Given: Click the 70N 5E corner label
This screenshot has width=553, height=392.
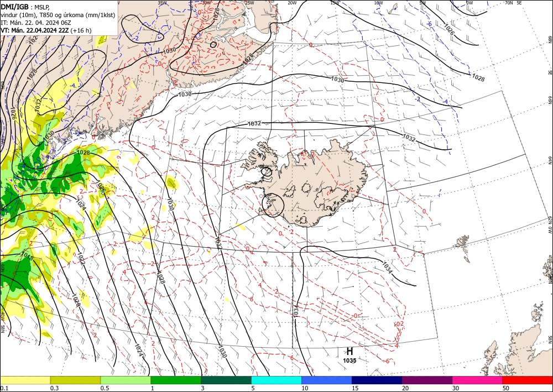Looking at the screenshot, I should tap(513, 3).
